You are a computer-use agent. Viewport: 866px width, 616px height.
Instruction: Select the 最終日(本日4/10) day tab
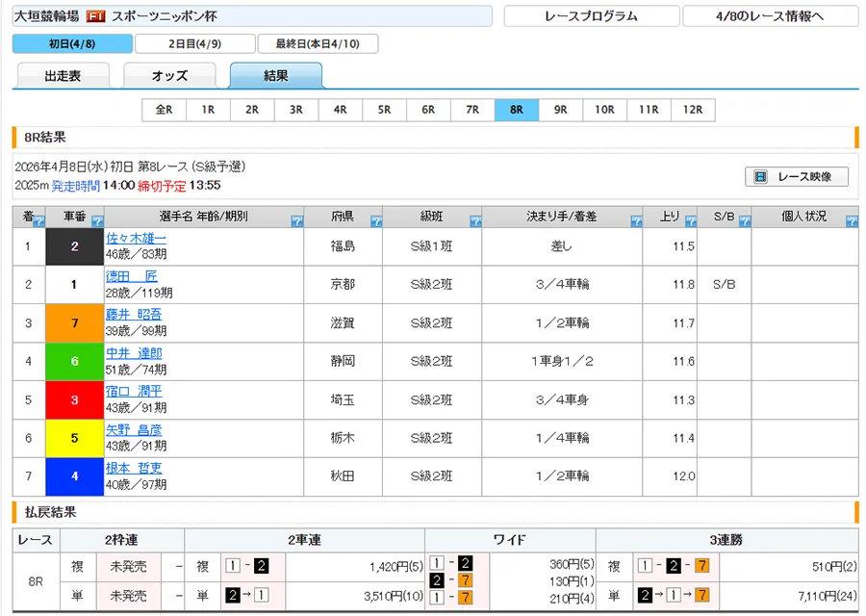coord(319,43)
